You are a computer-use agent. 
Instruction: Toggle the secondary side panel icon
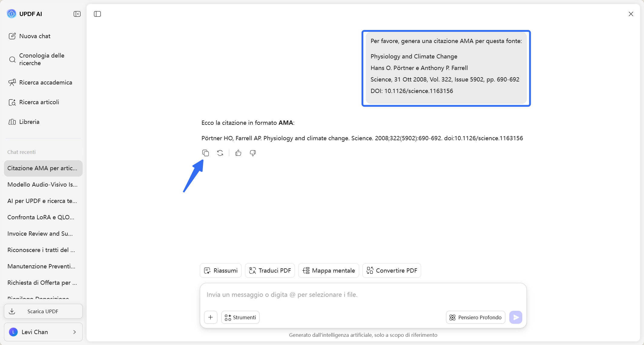[x=97, y=14]
